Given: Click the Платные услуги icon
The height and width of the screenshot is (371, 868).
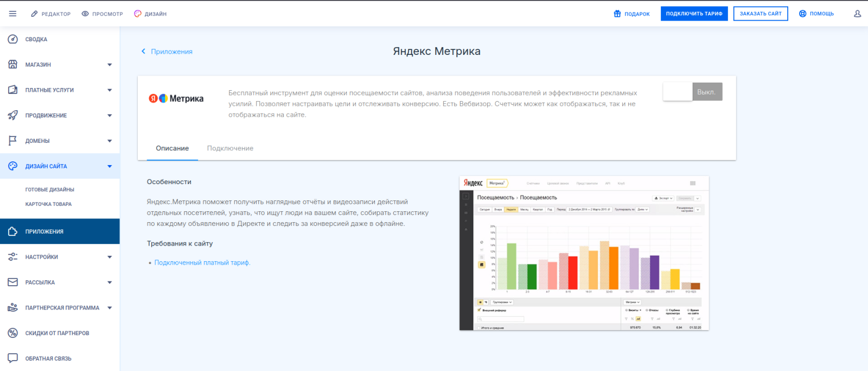Looking at the screenshot, I should pos(12,90).
